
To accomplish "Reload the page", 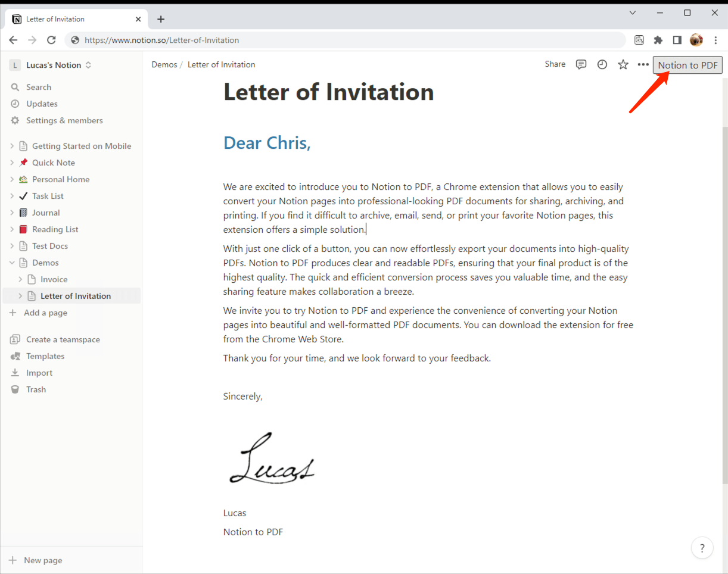I will pos(51,40).
